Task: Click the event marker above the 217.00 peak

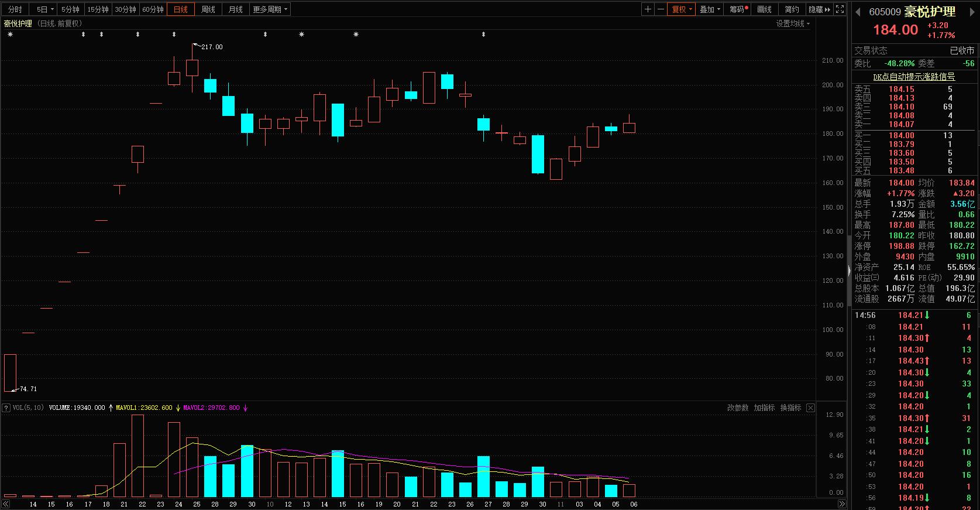Action: coord(174,35)
